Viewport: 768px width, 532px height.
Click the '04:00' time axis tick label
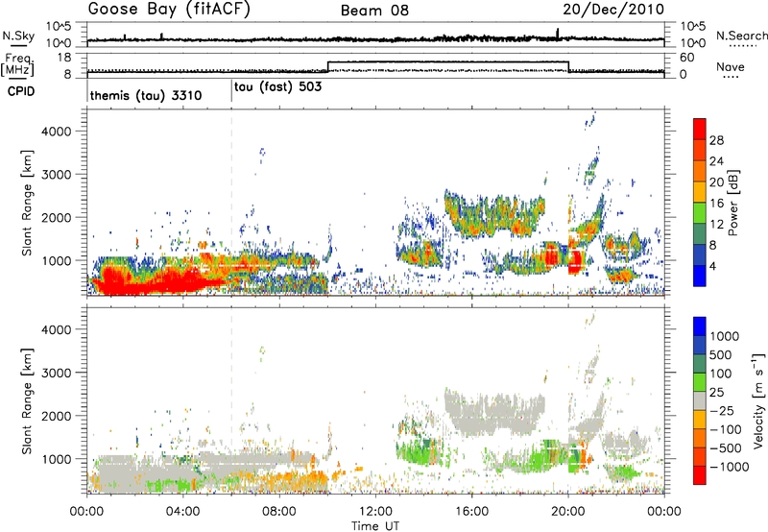coord(182,512)
